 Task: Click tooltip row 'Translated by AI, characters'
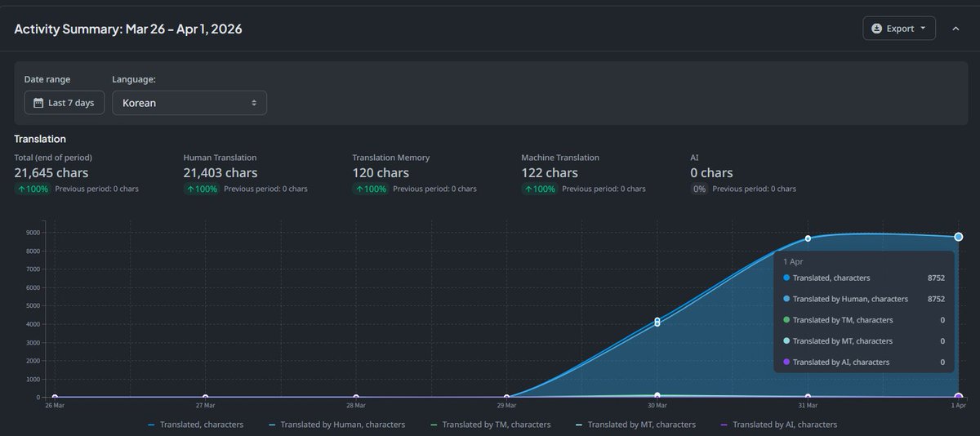[x=863, y=362]
